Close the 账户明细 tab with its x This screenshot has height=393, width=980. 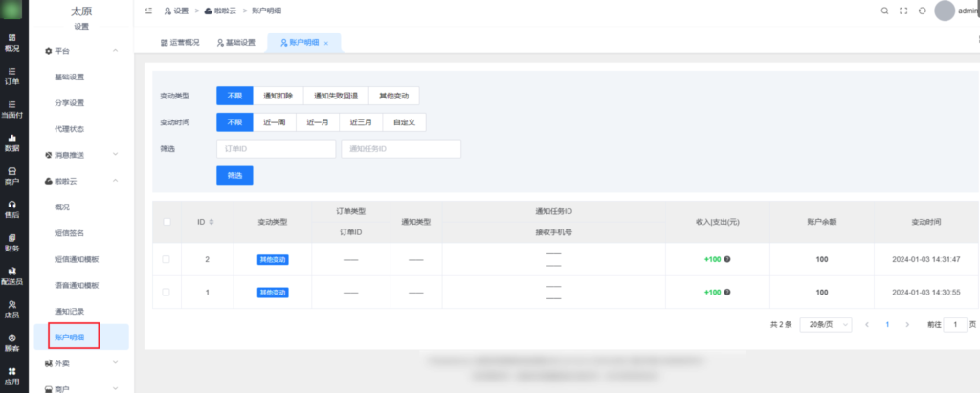[326, 43]
